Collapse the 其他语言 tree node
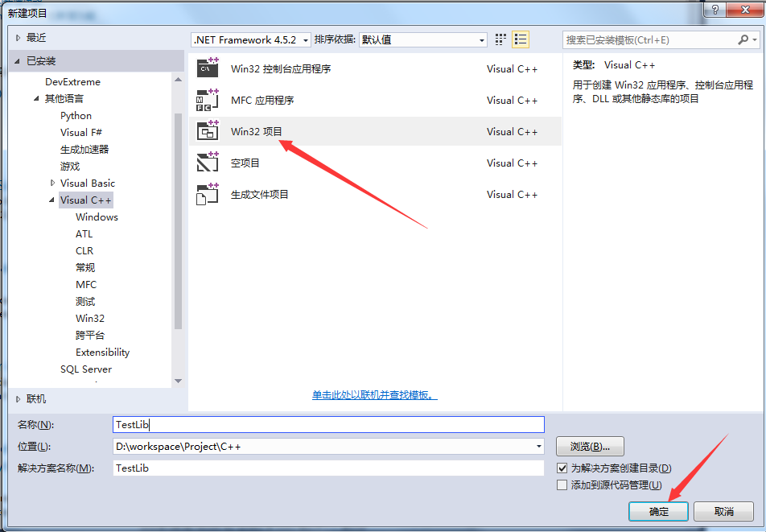This screenshot has width=766, height=532. pyautogui.click(x=36, y=99)
